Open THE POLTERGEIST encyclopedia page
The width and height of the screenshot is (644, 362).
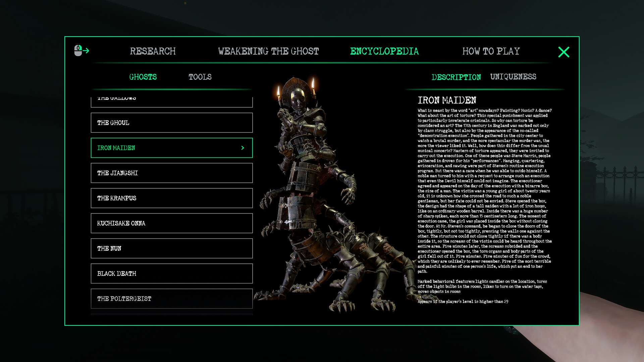point(172,299)
